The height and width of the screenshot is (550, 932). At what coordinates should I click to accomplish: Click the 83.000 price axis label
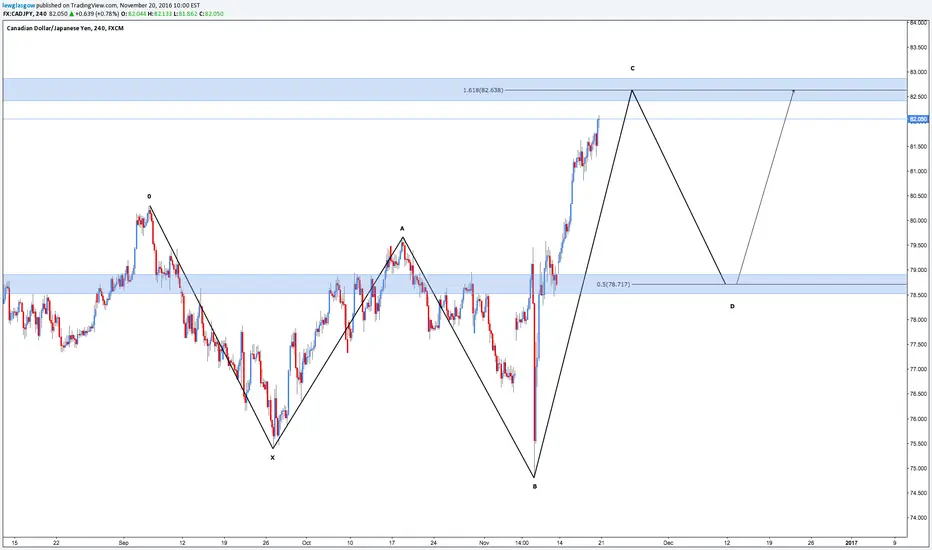(x=918, y=72)
